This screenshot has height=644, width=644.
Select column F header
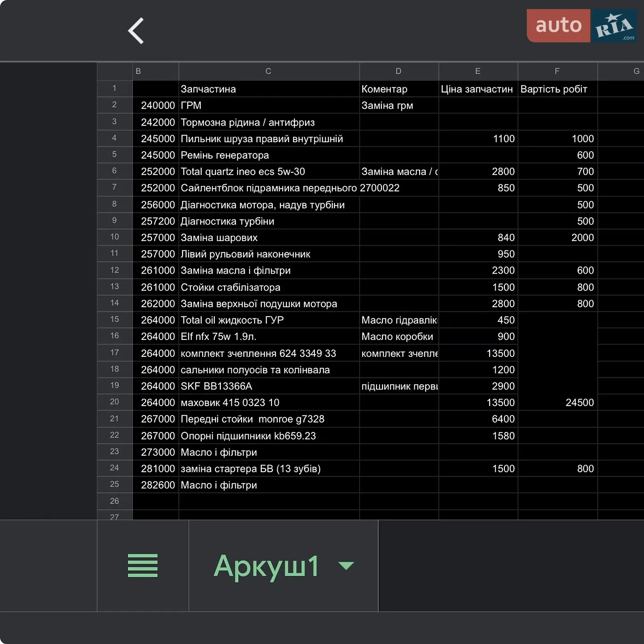557,71
